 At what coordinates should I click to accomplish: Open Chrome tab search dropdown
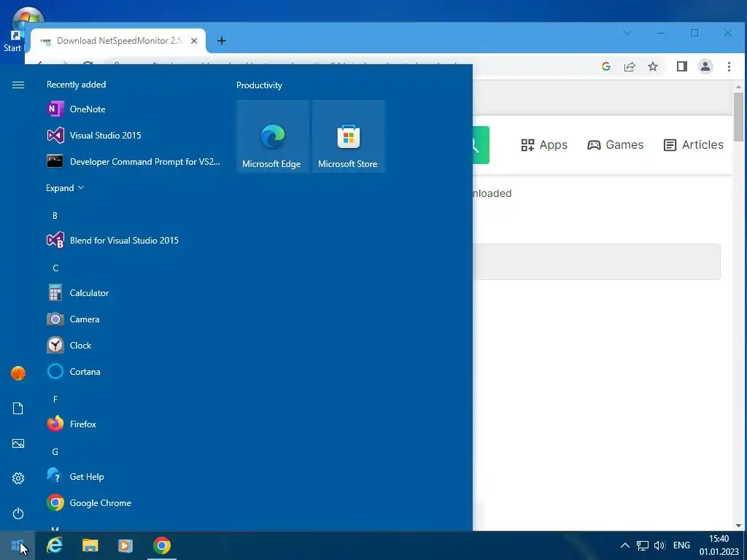(627, 33)
